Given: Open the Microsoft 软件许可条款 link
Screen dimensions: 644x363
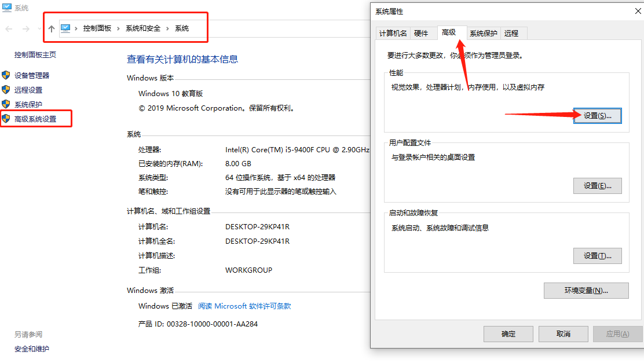Looking at the screenshot, I should (243, 306).
